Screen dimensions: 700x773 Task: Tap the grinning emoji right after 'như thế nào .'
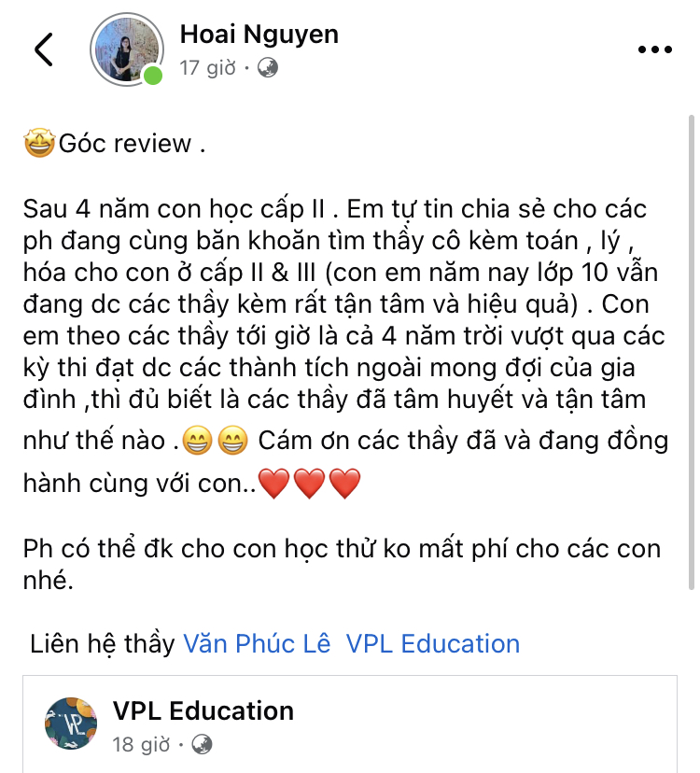(x=198, y=440)
